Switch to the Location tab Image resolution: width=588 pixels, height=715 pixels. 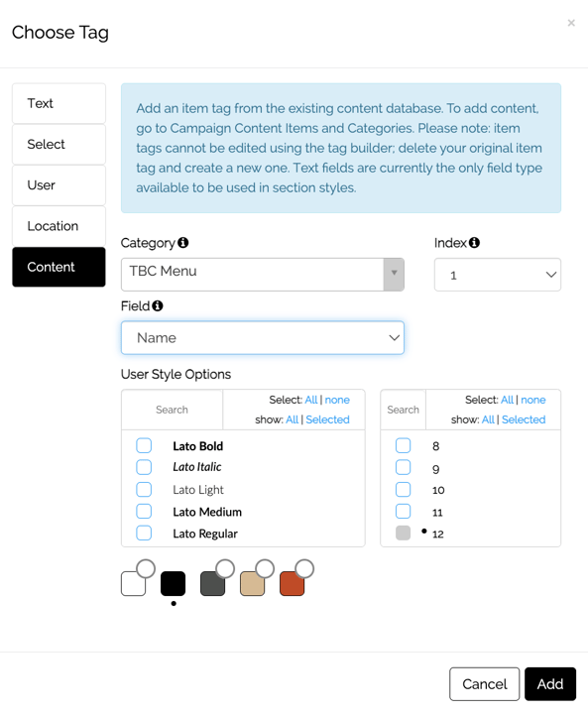tap(59, 226)
